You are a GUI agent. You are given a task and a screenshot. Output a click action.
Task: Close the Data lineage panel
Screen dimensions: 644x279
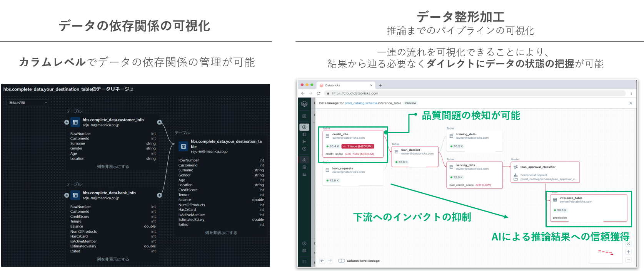coord(631,103)
